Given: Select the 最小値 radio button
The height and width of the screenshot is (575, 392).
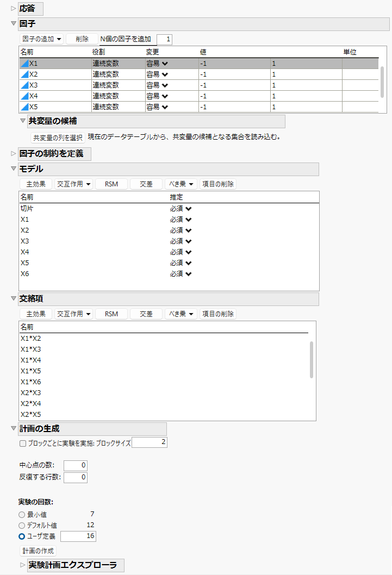Looking at the screenshot, I should tap(22, 515).
